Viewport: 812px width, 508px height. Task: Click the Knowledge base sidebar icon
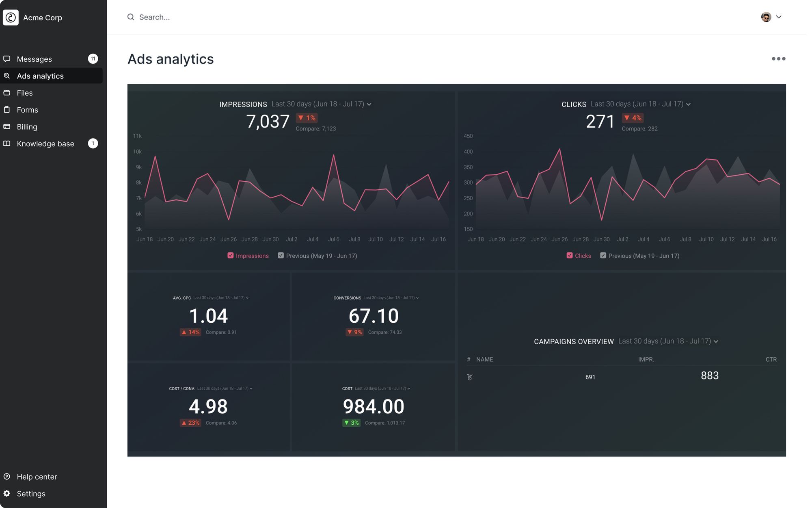pyautogui.click(x=8, y=143)
